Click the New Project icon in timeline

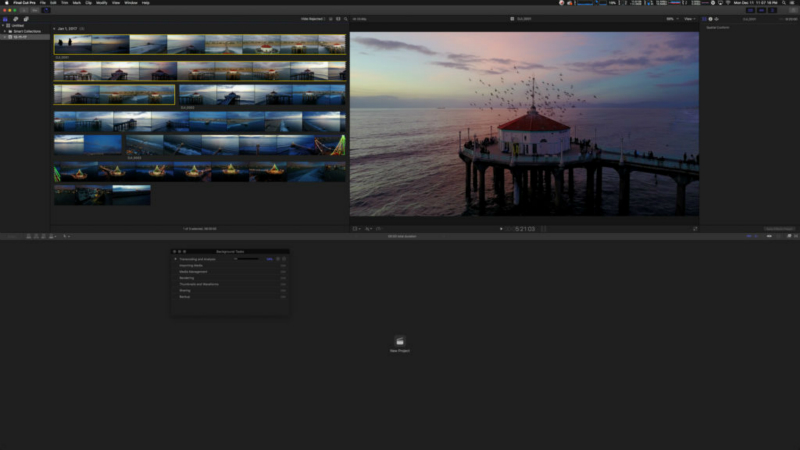point(400,341)
